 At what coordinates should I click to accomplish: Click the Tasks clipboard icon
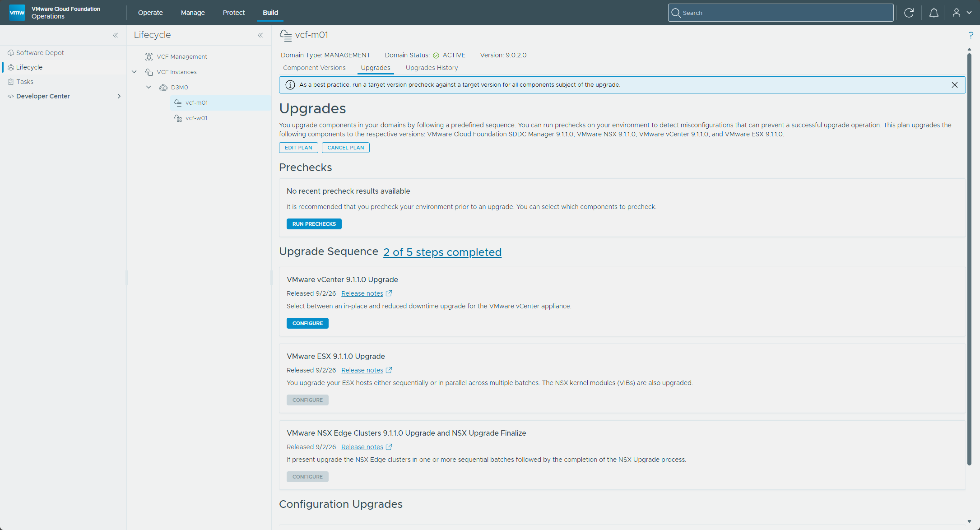tap(11, 82)
